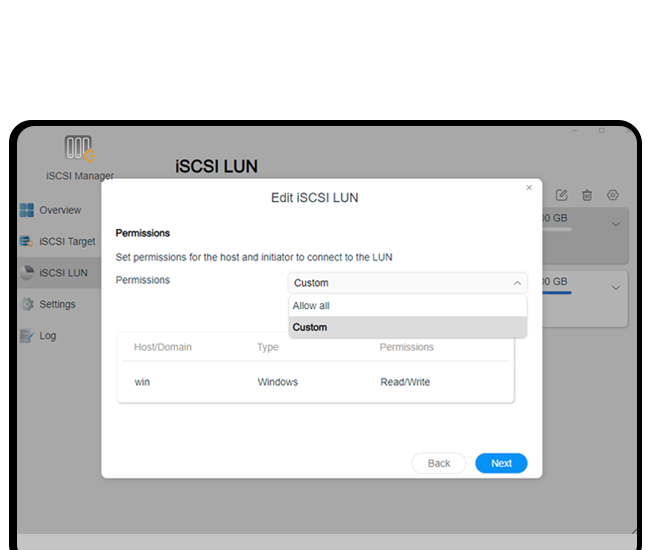
Task: Click the trash delete icon
Action: point(588,195)
